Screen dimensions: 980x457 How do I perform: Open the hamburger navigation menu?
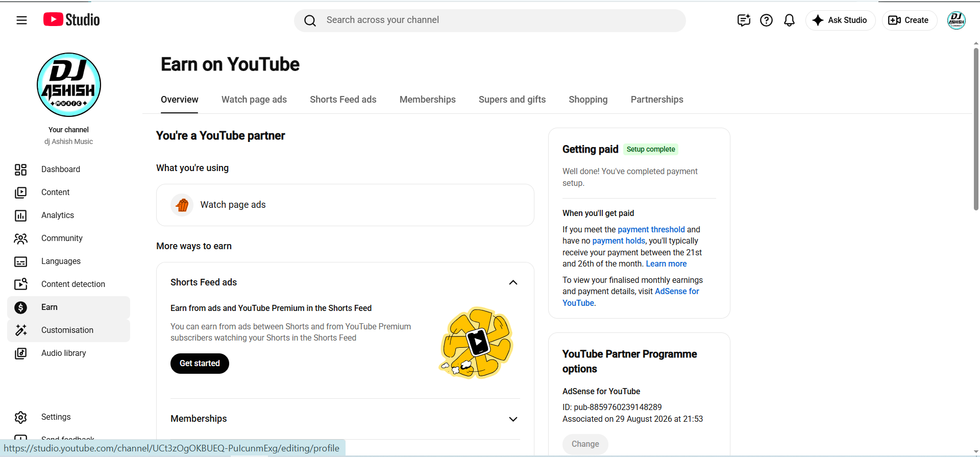(x=21, y=20)
